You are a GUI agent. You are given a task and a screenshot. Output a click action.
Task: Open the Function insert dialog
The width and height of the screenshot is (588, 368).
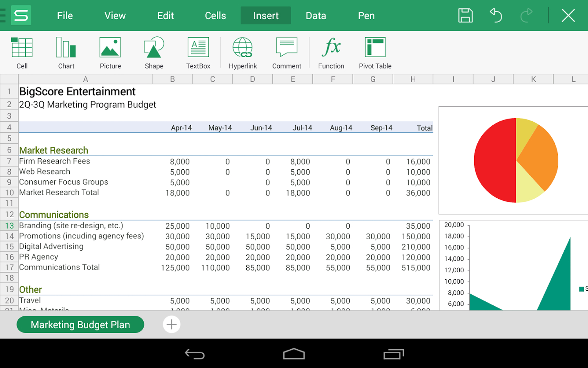click(331, 53)
